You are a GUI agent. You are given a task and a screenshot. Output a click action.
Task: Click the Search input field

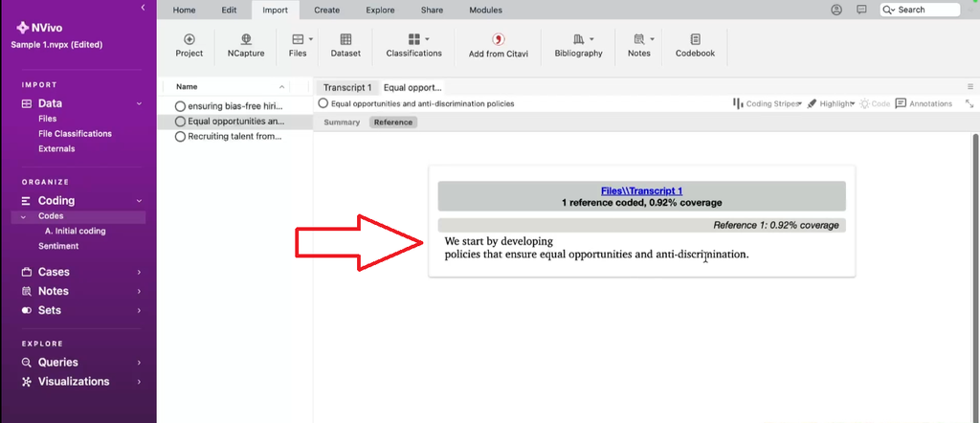920,10
